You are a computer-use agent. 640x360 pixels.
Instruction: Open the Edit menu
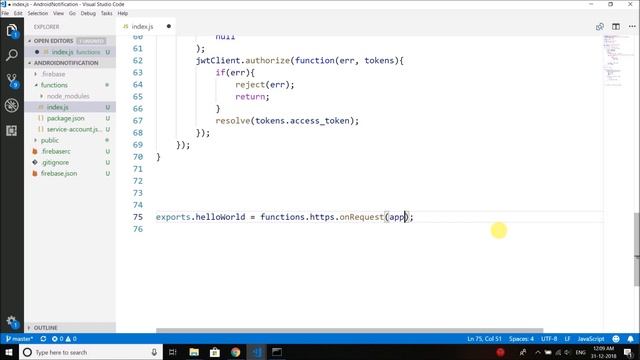pos(18,13)
